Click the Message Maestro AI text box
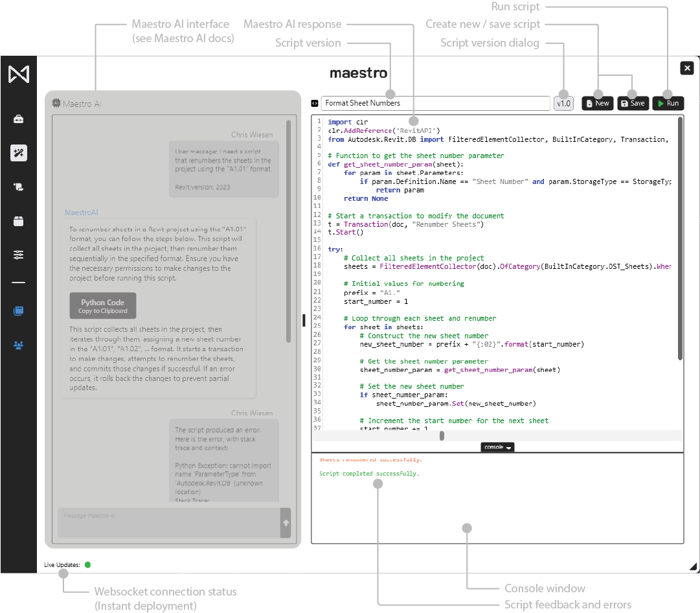Screen dimensions: 700x613 coord(168,522)
